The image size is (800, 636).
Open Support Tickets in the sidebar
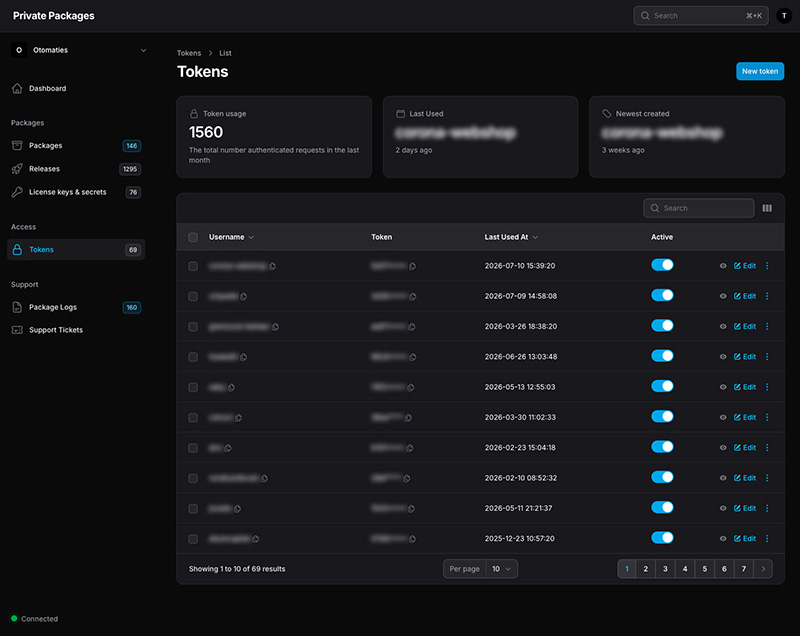point(76,330)
